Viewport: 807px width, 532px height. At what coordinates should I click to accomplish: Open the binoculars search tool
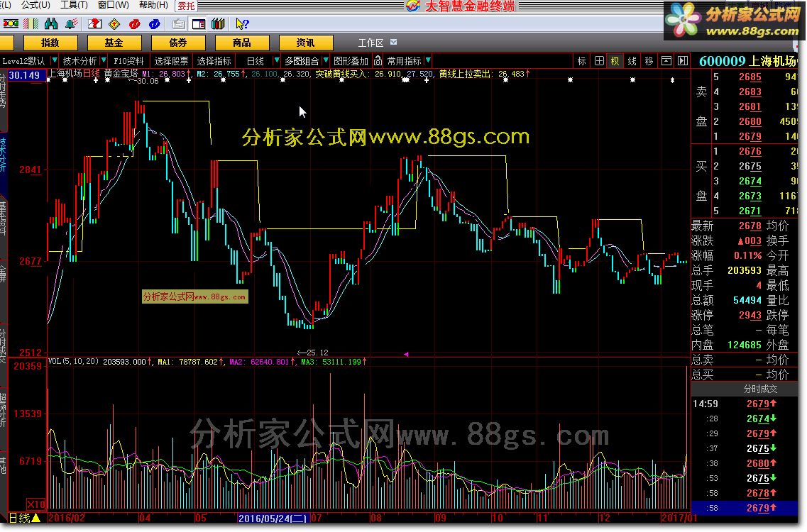(51, 23)
